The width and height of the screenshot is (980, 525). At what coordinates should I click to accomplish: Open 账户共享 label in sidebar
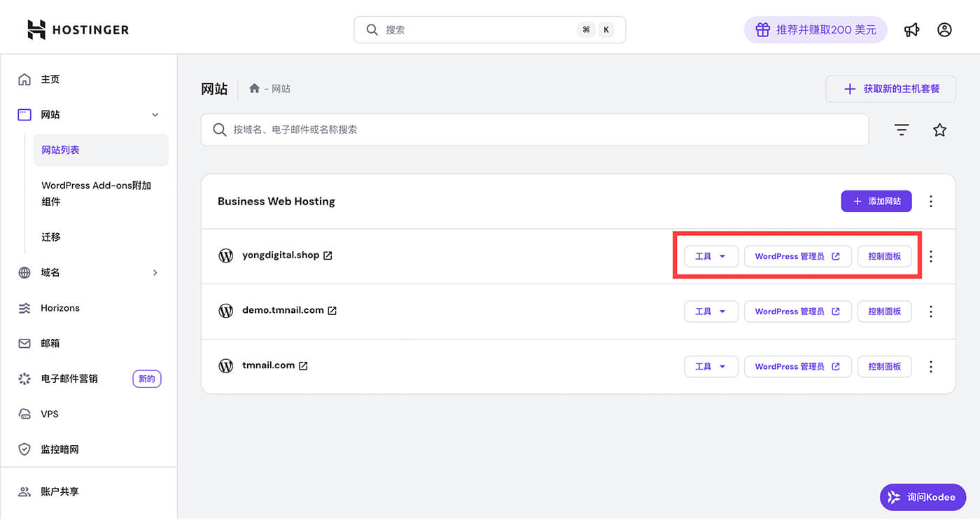click(x=59, y=491)
